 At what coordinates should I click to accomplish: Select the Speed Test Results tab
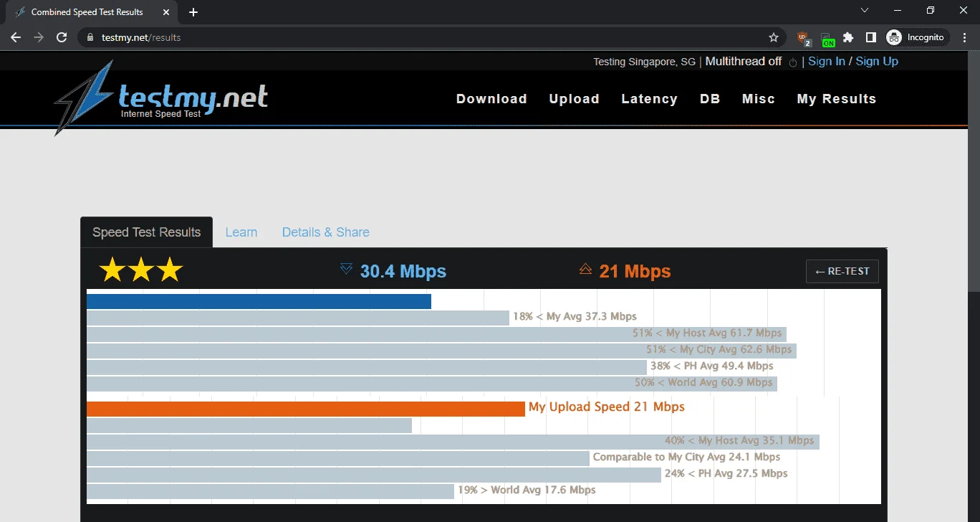(146, 232)
